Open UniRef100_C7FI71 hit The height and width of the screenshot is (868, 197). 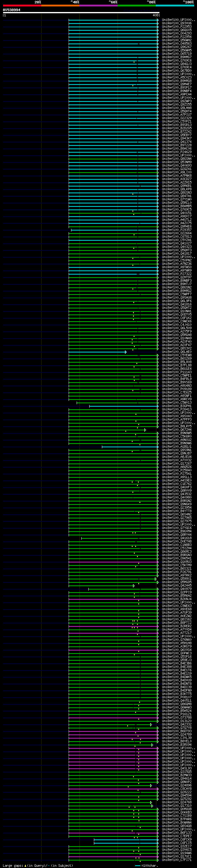tap(177, 860)
